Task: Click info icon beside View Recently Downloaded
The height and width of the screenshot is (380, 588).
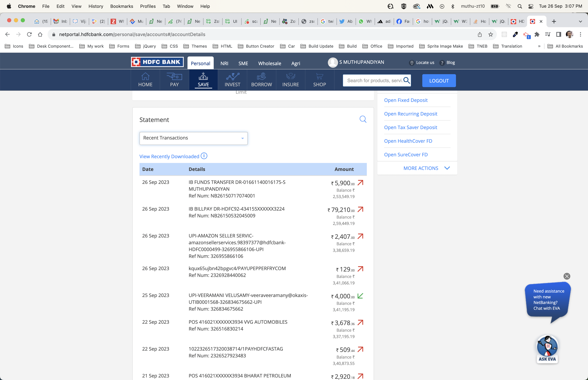Action: [x=204, y=156]
